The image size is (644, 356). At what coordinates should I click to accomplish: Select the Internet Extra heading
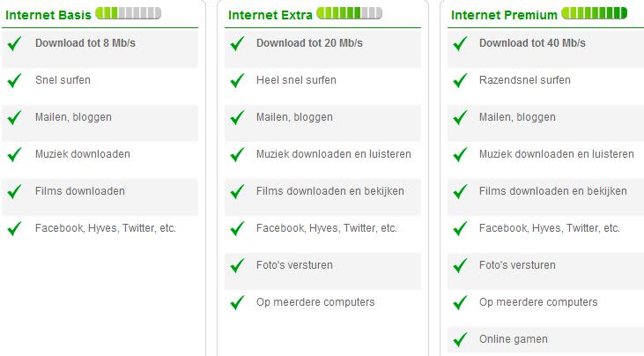click(267, 14)
